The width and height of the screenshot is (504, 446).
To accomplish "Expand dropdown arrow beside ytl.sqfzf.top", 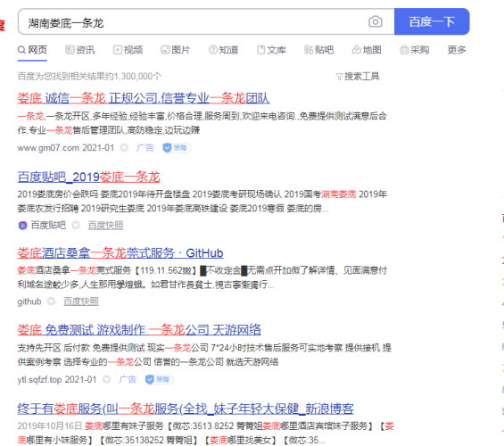I will coord(107,380).
